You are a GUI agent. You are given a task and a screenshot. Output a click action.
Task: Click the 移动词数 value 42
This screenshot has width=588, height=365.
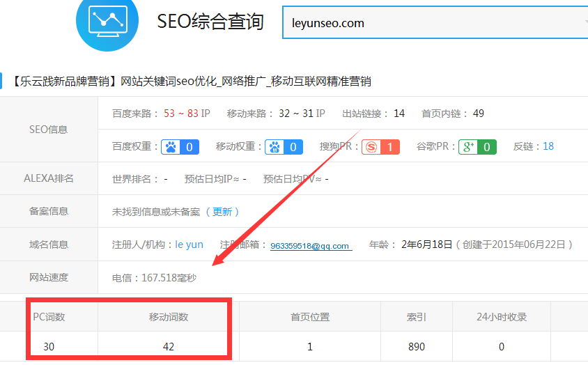pos(169,347)
